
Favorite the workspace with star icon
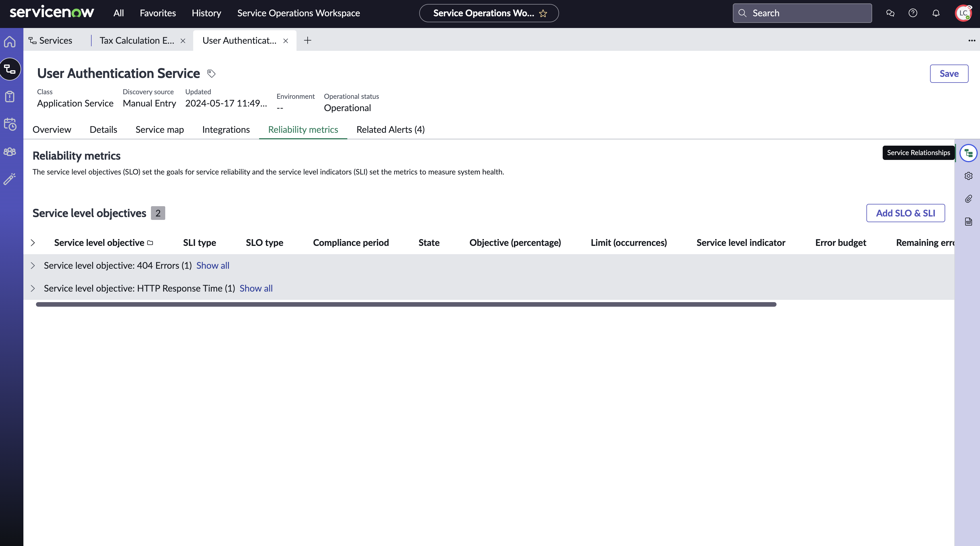pos(543,13)
